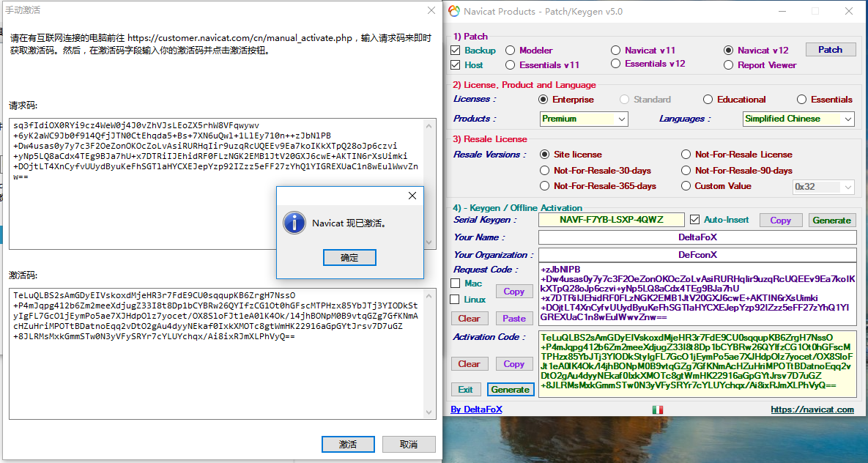This screenshot has height=463, width=868.
Task: Click the Serial Keygen field NAVF-F7YB-LSXP-4QWZ
Action: click(611, 220)
